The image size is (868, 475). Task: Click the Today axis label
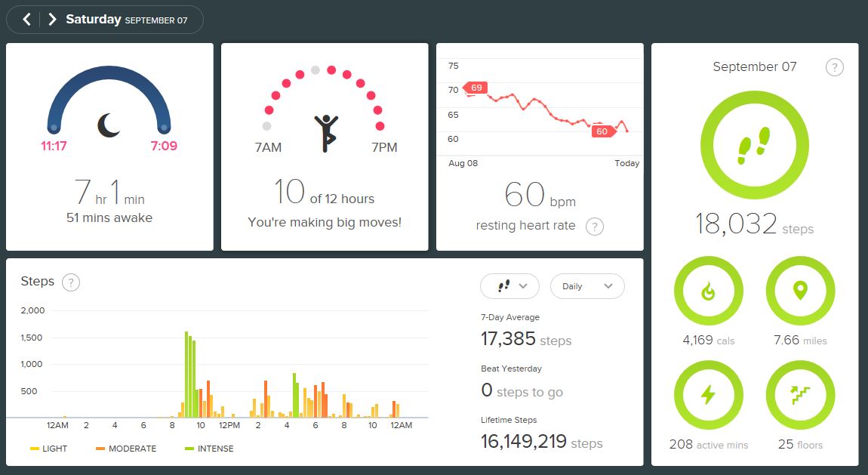(626, 163)
